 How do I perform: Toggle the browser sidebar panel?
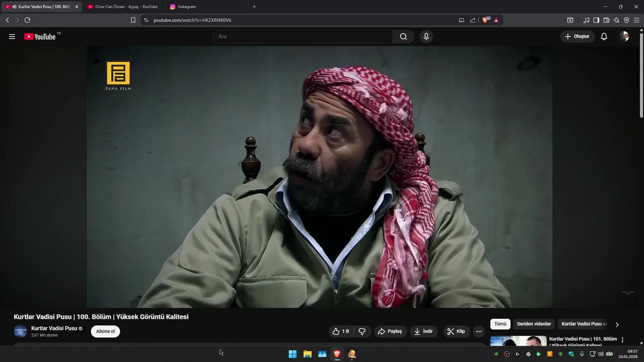pyautogui.click(x=596, y=20)
